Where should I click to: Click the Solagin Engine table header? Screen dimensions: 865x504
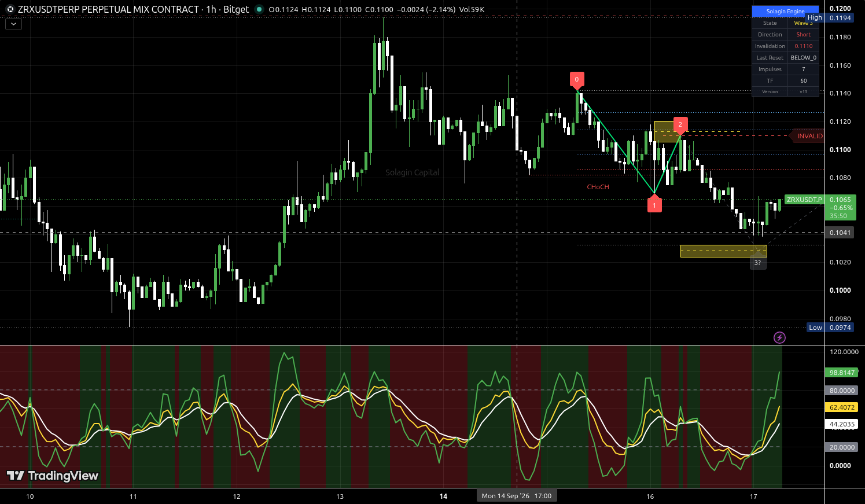(x=785, y=11)
